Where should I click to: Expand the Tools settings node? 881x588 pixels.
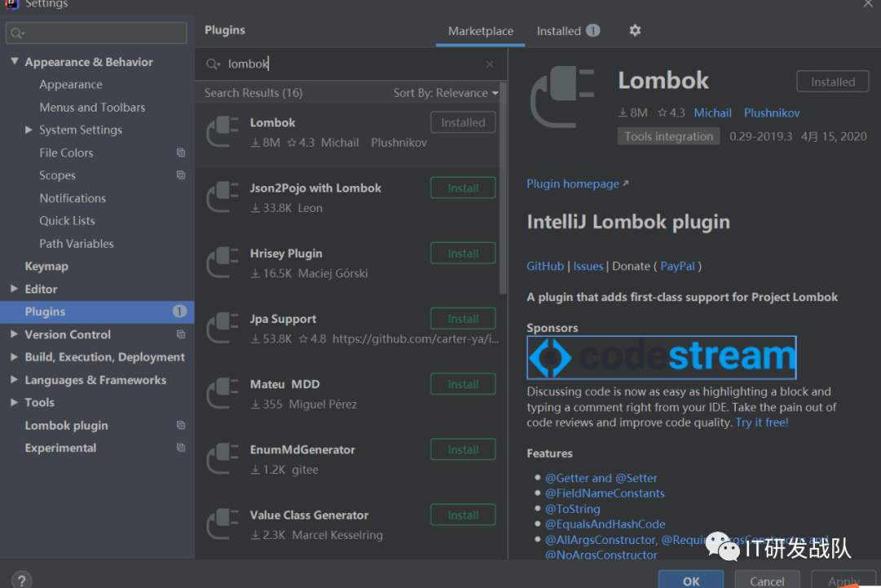(x=14, y=402)
